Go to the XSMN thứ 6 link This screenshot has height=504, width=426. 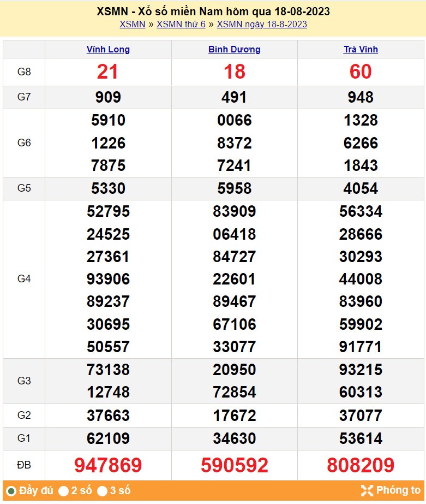[x=181, y=24]
